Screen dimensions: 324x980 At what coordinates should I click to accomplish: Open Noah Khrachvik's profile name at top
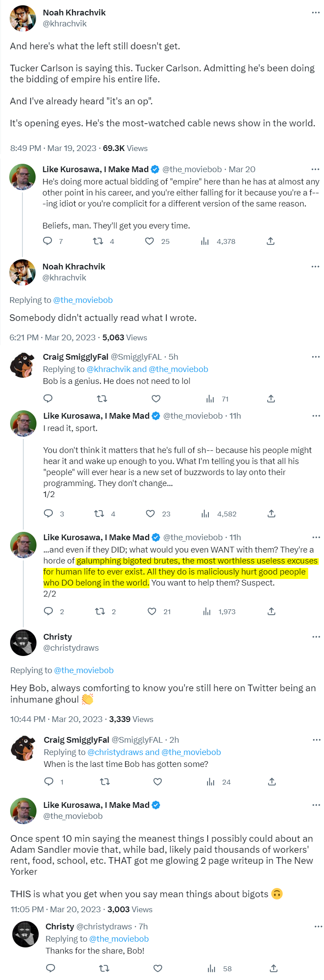(x=74, y=13)
